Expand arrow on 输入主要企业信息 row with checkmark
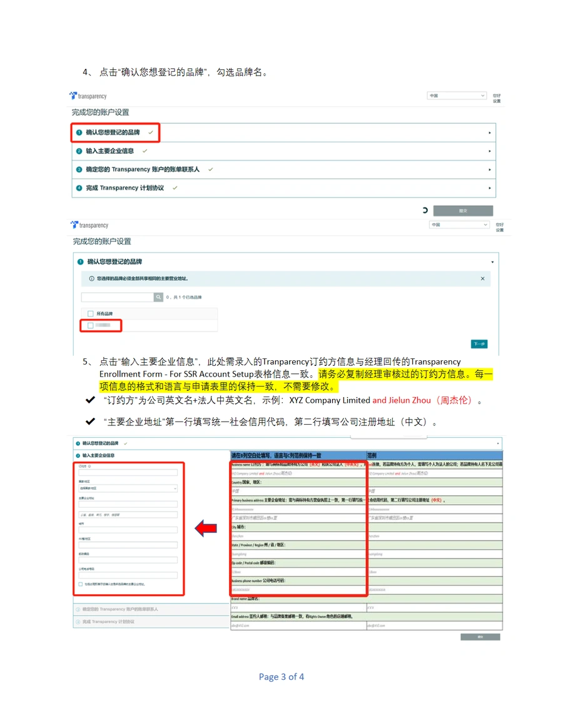563x728 pixels. (490, 151)
